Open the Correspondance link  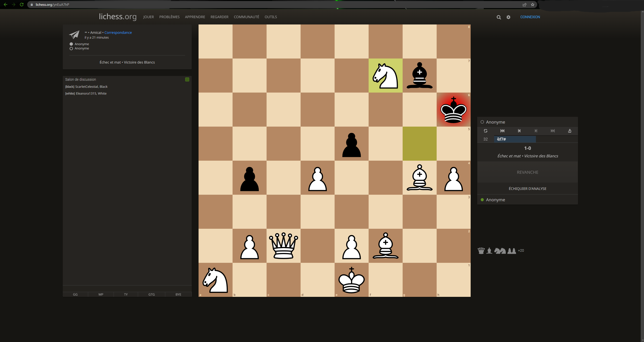(118, 33)
